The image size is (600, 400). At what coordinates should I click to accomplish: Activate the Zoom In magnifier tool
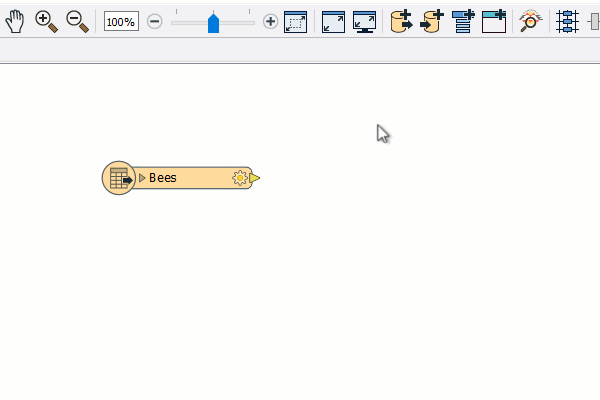(x=46, y=21)
